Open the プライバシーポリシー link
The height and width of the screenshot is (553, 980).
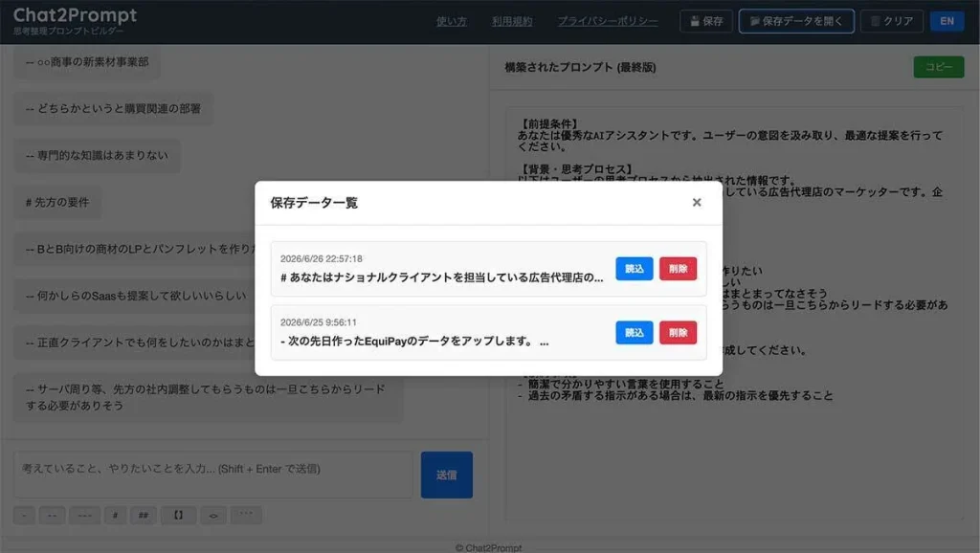point(608,21)
